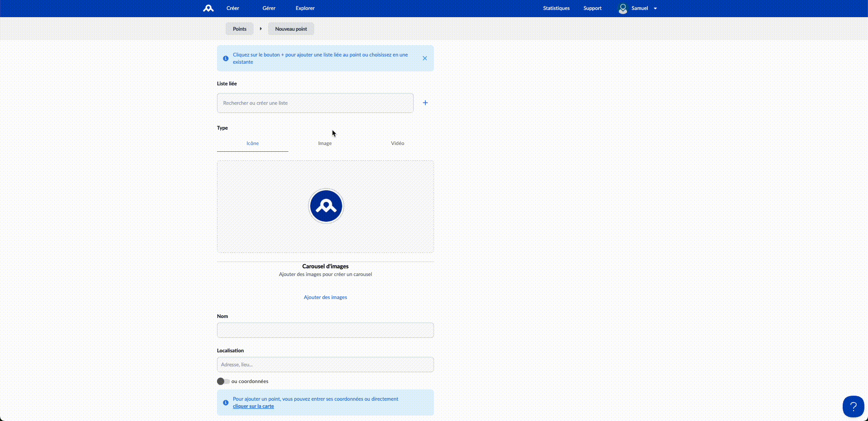Click the breadcrumb arrow separator

click(261, 29)
